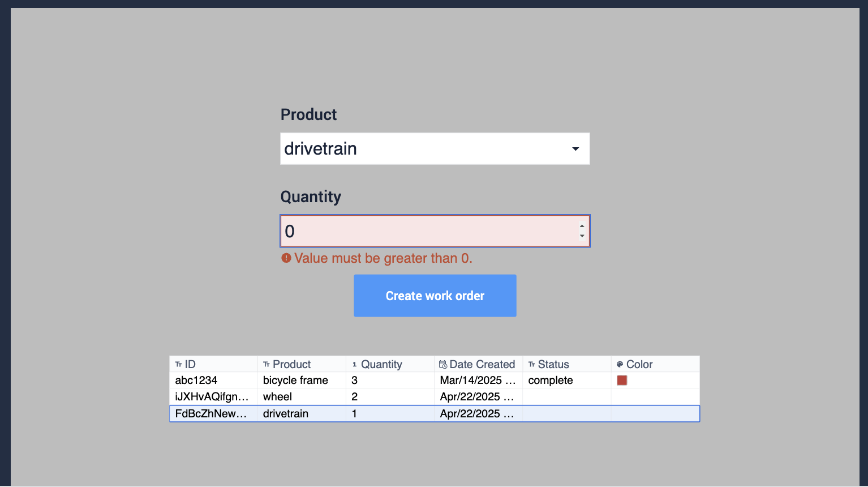Click the text-type icon in ID header
This screenshot has width=868, height=487.
pos(178,365)
